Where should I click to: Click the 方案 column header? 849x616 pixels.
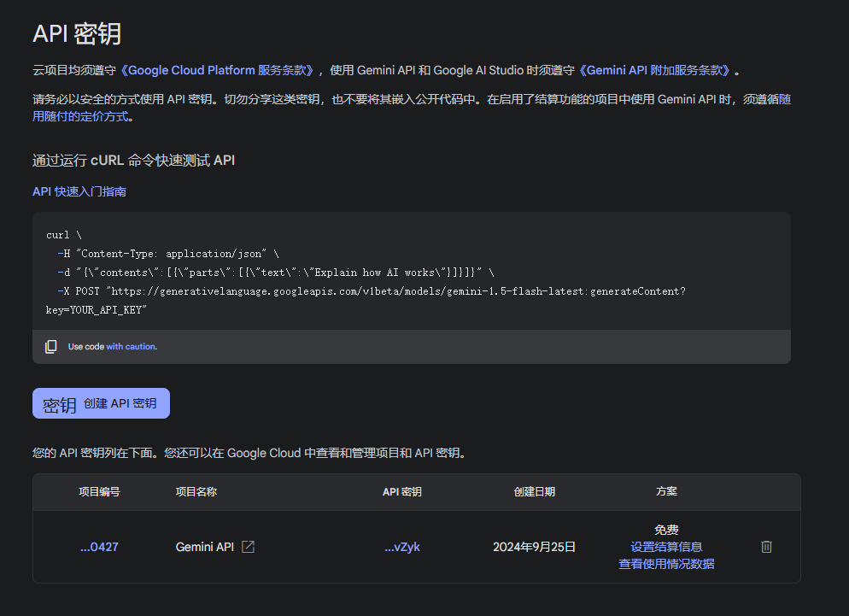(666, 492)
